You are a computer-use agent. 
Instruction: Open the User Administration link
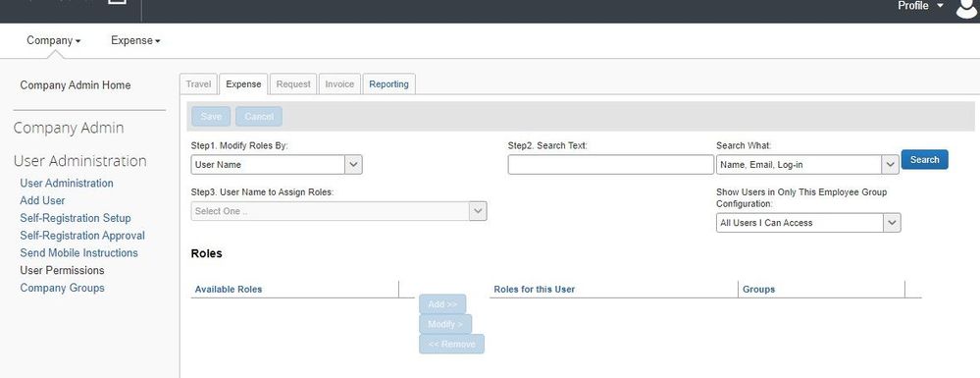point(67,184)
